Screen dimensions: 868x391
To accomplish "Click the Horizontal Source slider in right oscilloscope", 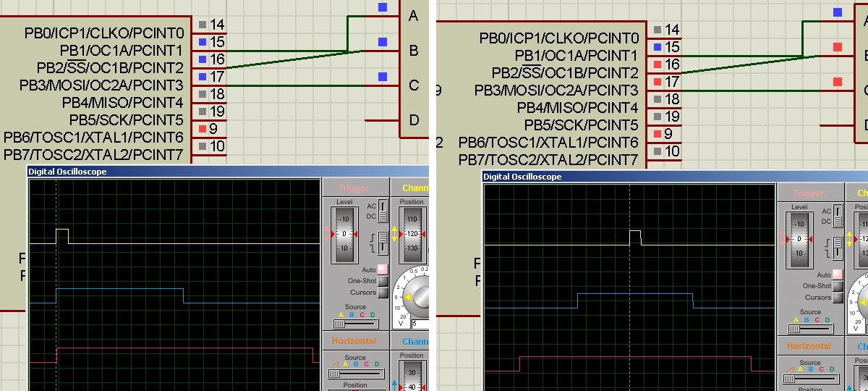I will pos(804,379).
